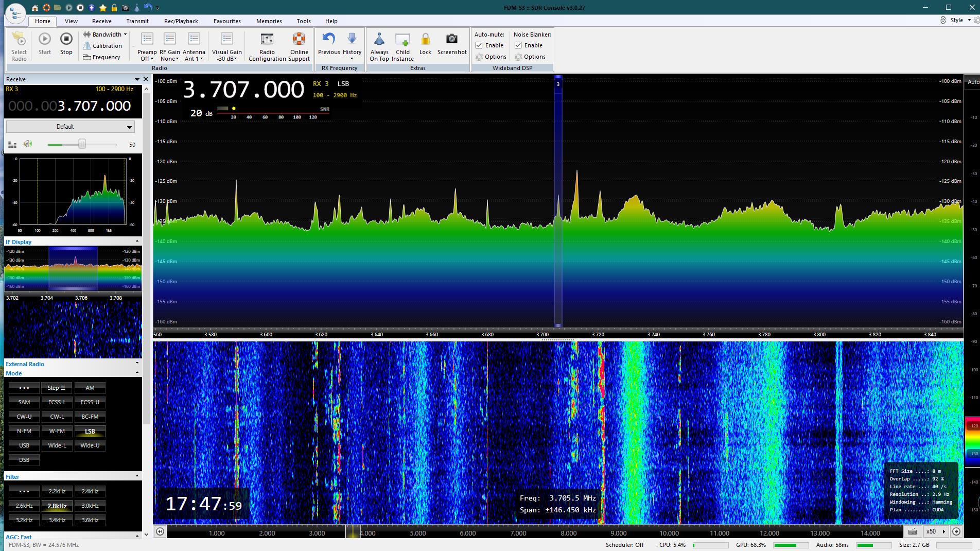980x551 pixels.
Task: Create a Child Instance
Action: tap(402, 46)
